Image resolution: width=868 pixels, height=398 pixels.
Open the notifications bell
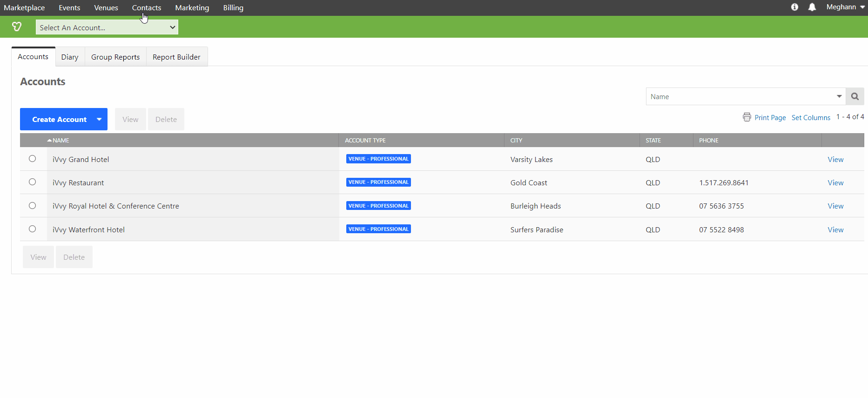point(812,7)
